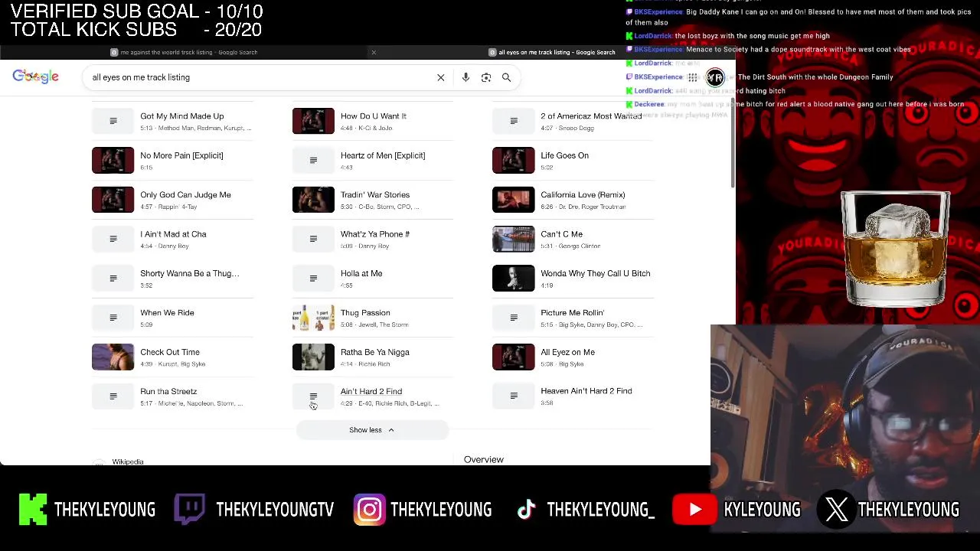Viewport: 980px width, 551px height.
Task: Close the first browser tab
Action: click(374, 52)
